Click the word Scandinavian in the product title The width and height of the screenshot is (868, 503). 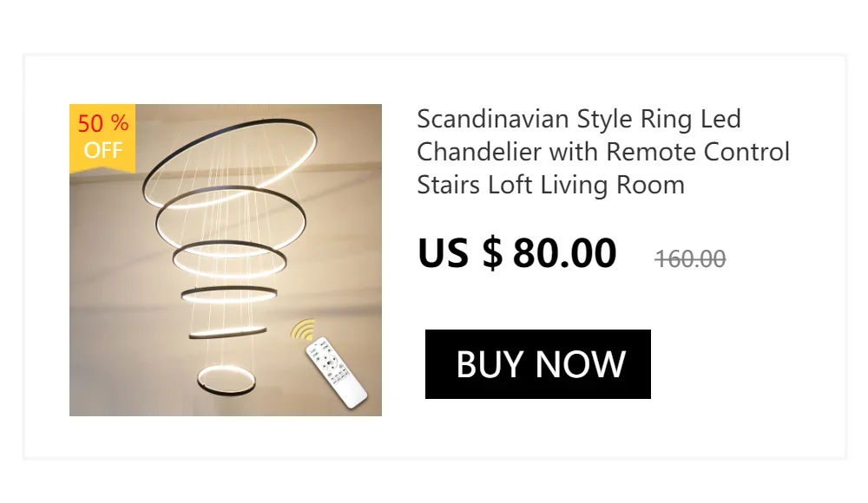[493, 119]
